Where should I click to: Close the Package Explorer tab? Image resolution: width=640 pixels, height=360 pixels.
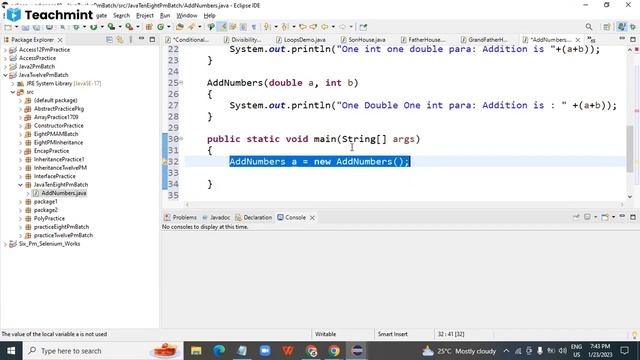60,40
